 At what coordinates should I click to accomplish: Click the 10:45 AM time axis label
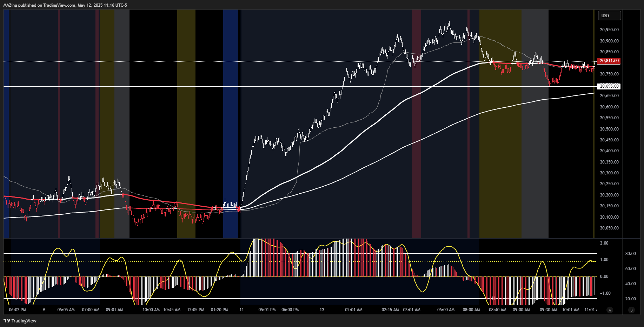172,310
